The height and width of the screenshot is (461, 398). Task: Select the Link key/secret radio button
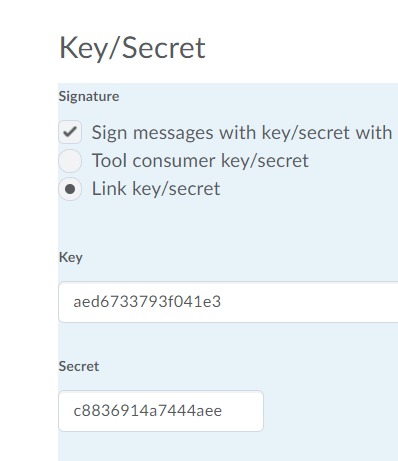[70, 189]
